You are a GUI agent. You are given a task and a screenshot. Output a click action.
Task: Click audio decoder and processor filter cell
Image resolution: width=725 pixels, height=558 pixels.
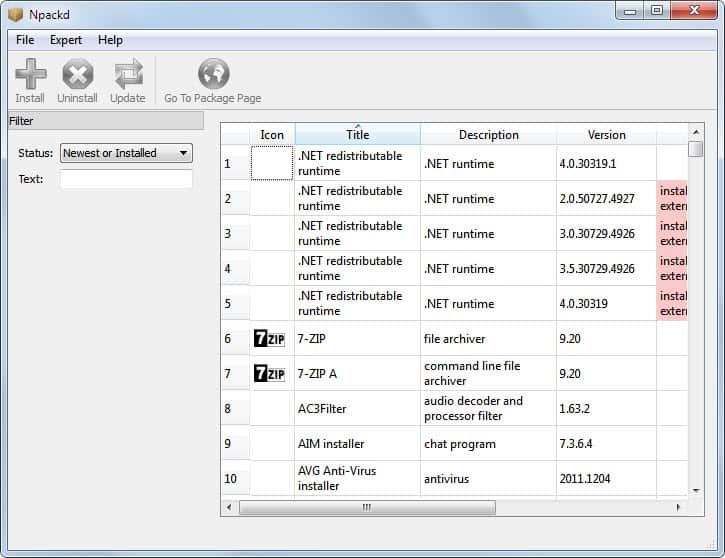click(x=488, y=409)
